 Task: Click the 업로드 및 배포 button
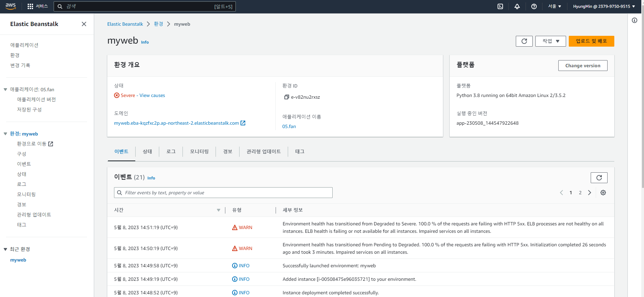point(591,41)
